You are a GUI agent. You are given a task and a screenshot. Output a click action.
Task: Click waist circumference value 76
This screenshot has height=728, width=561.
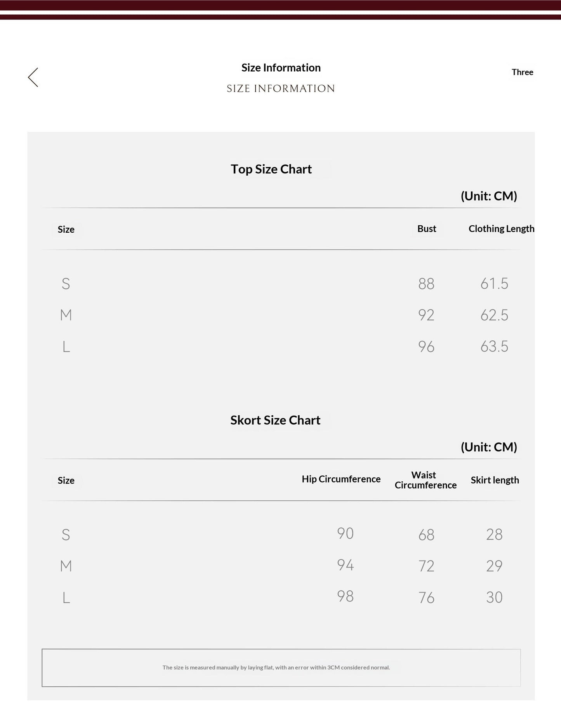pos(426,597)
